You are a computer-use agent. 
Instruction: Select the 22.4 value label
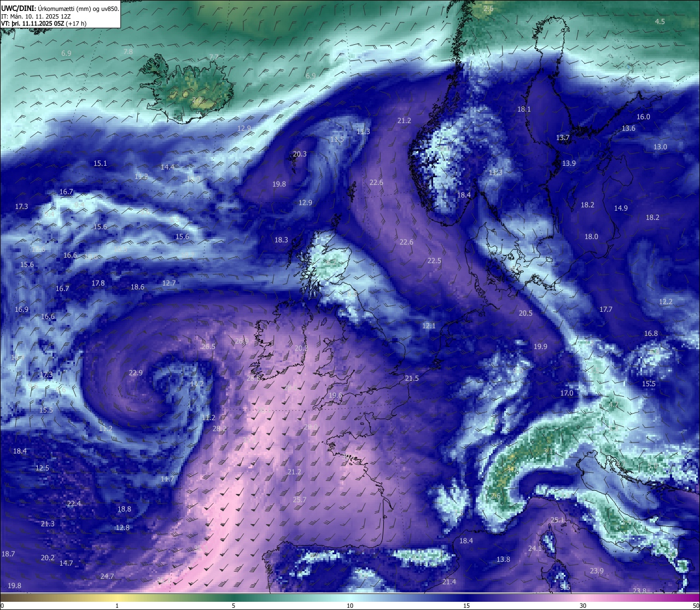click(x=74, y=503)
